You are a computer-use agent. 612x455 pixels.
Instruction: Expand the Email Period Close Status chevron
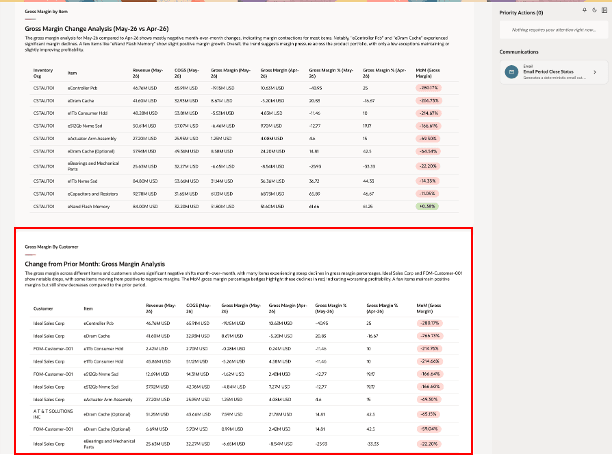click(x=595, y=72)
